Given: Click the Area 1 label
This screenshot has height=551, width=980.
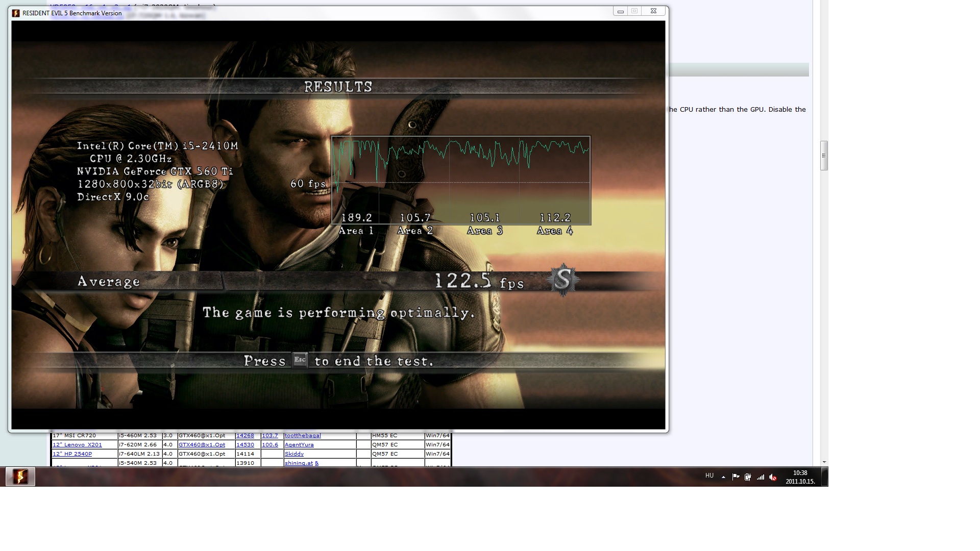Looking at the screenshot, I should [356, 231].
